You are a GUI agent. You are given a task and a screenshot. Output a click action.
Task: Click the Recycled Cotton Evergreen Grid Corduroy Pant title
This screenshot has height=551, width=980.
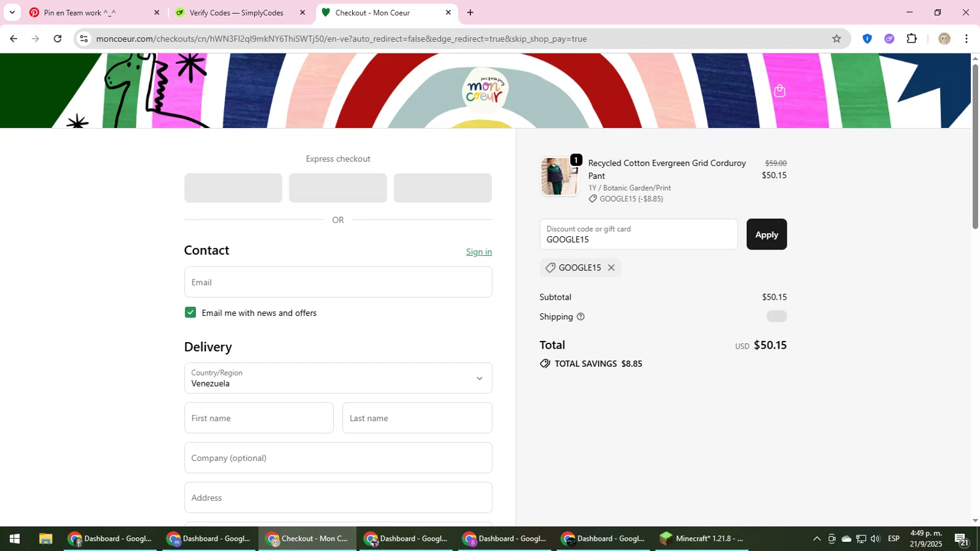[x=667, y=169]
